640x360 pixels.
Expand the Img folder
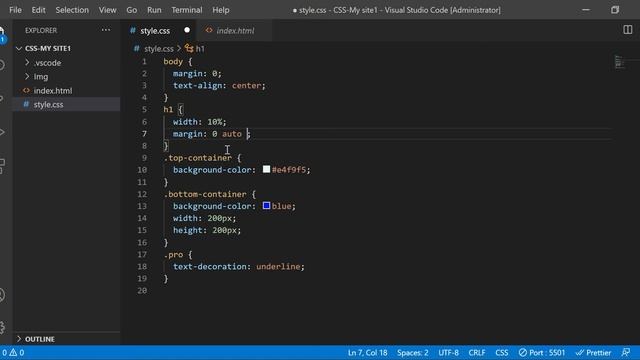[27, 76]
